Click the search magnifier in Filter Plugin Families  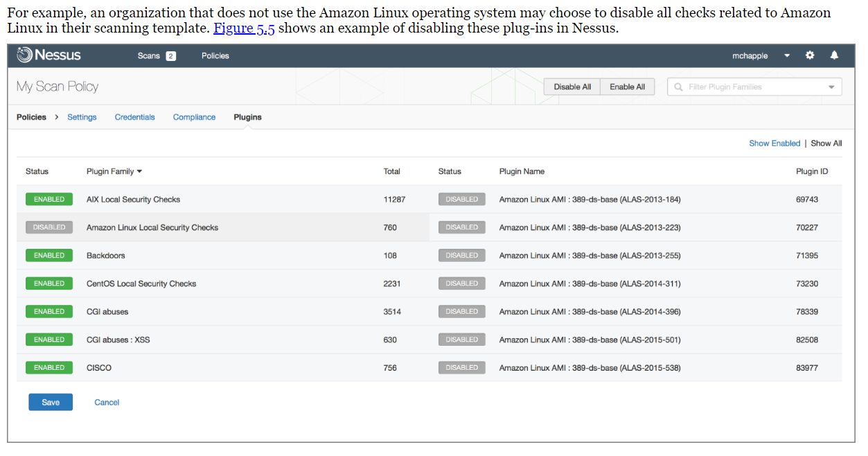point(678,87)
